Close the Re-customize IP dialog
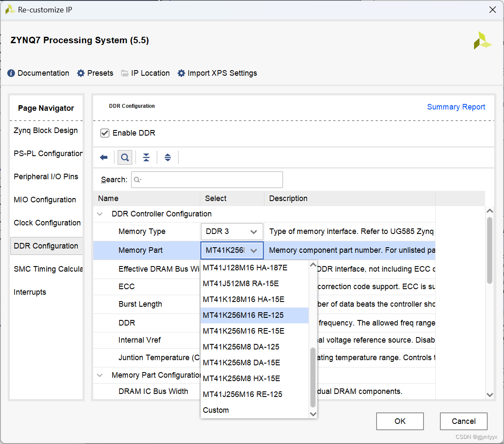Viewport: 504px width, 444px height. pyautogui.click(x=492, y=10)
